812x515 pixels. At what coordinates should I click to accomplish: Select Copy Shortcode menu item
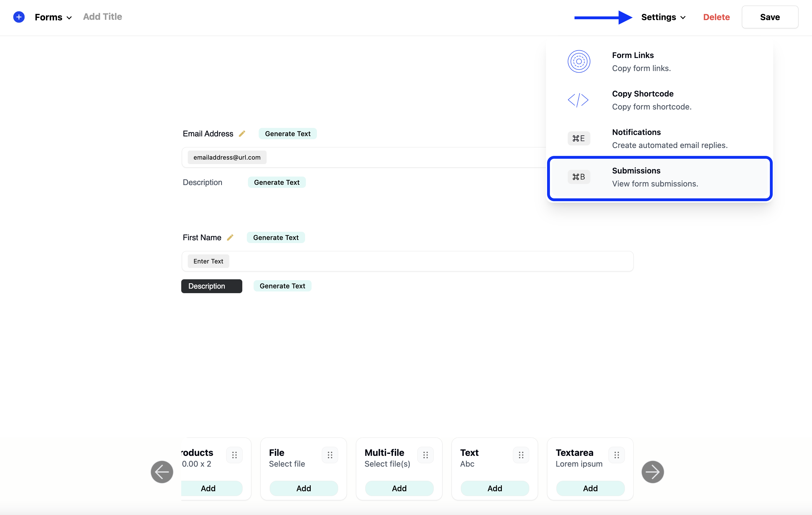pos(660,100)
